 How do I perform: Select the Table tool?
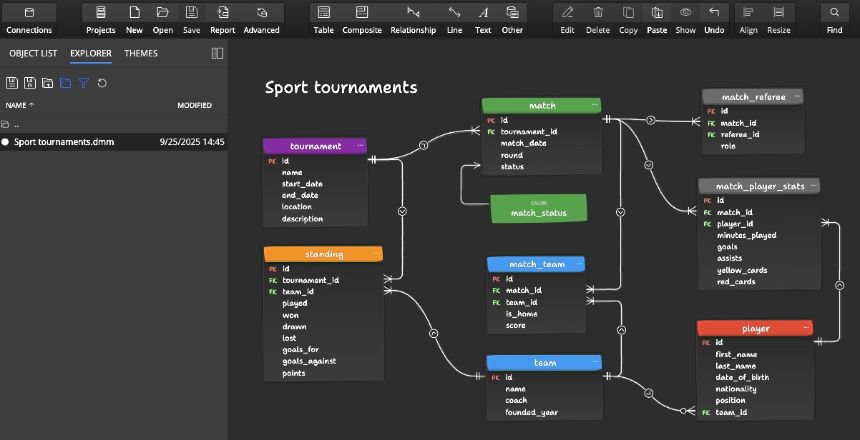[x=324, y=20]
